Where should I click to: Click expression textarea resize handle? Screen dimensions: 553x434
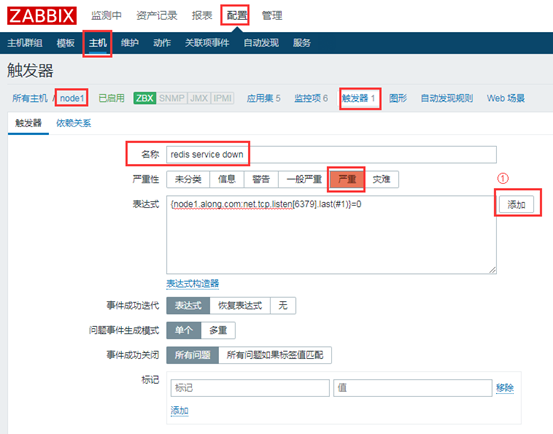(493, 270)
